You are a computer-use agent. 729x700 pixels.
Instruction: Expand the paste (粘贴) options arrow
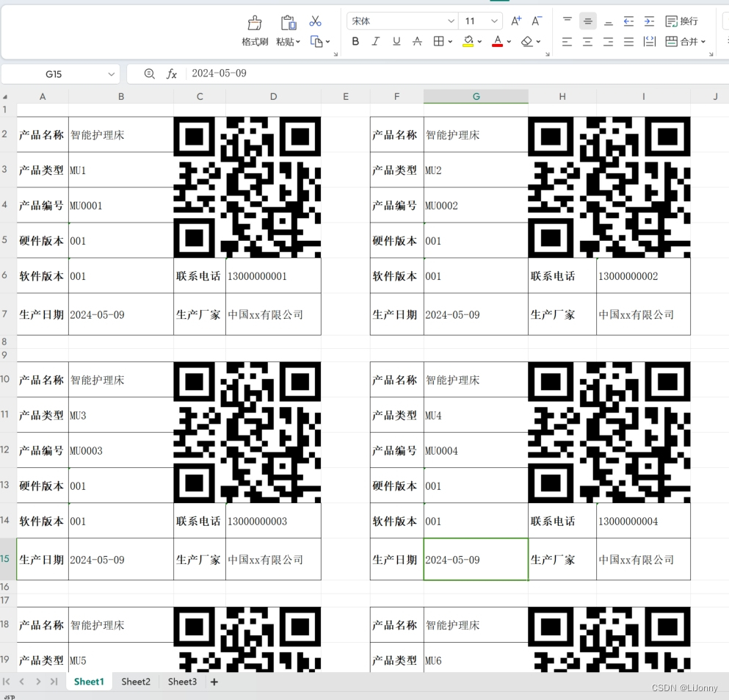coord(298,42)
